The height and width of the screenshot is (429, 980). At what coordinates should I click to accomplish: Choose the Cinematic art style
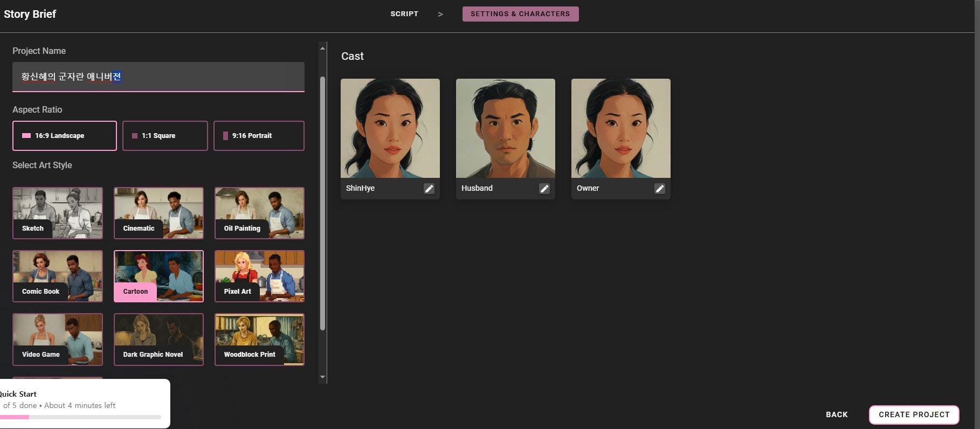(158, 213)
